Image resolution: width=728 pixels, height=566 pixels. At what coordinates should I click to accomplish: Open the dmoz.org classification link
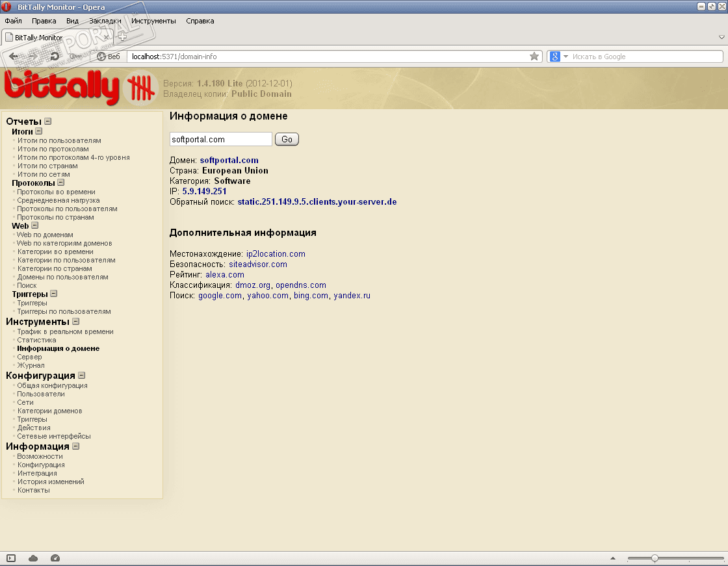[x=253, y=285]
